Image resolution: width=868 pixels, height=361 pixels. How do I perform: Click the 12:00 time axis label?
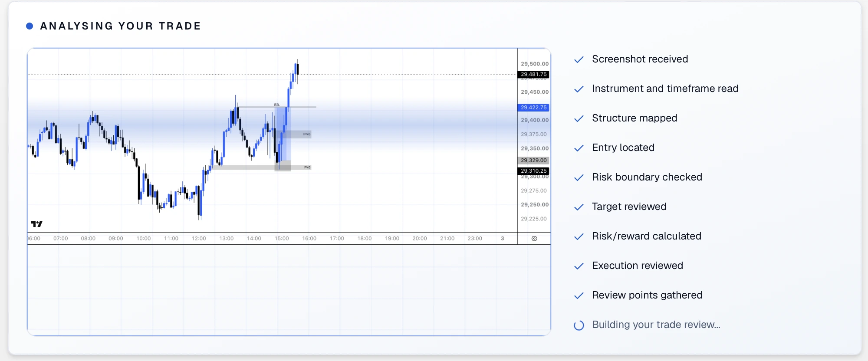click(x=199, y=239)
